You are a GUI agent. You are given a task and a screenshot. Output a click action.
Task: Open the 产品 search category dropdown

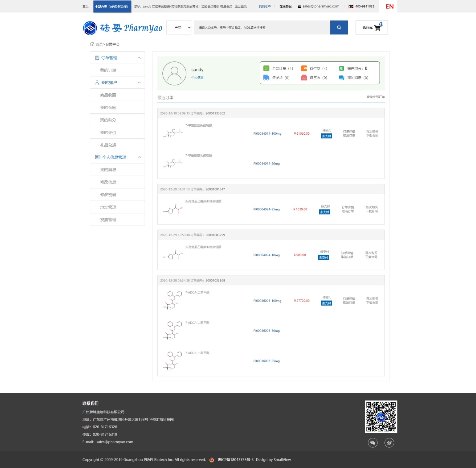coord(179,27)
